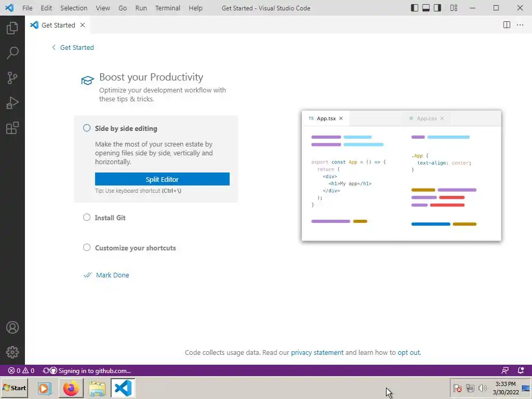This screenshot has height=399, width=532.
Task: Select the Side by side editing step circle
Action: coord(87,128)
